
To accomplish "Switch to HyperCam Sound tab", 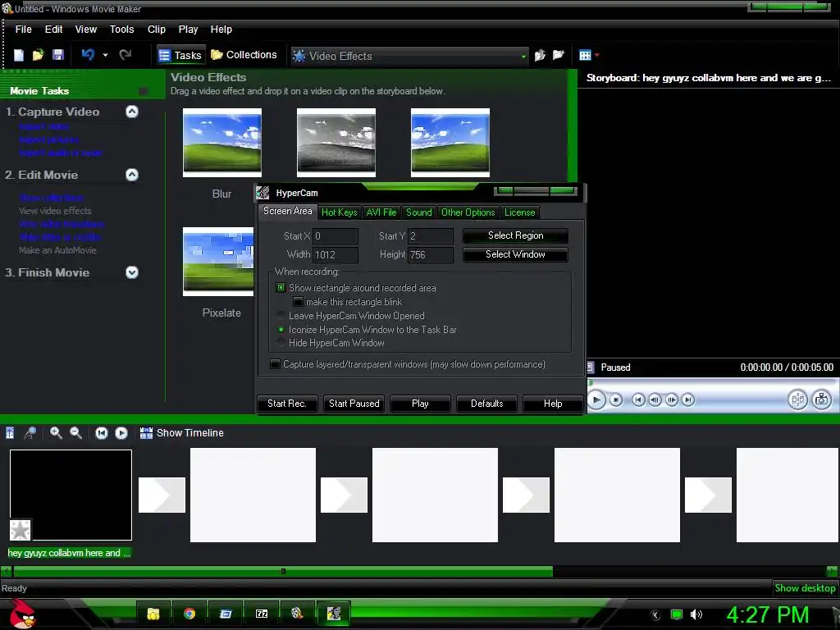I will point(419,212).
